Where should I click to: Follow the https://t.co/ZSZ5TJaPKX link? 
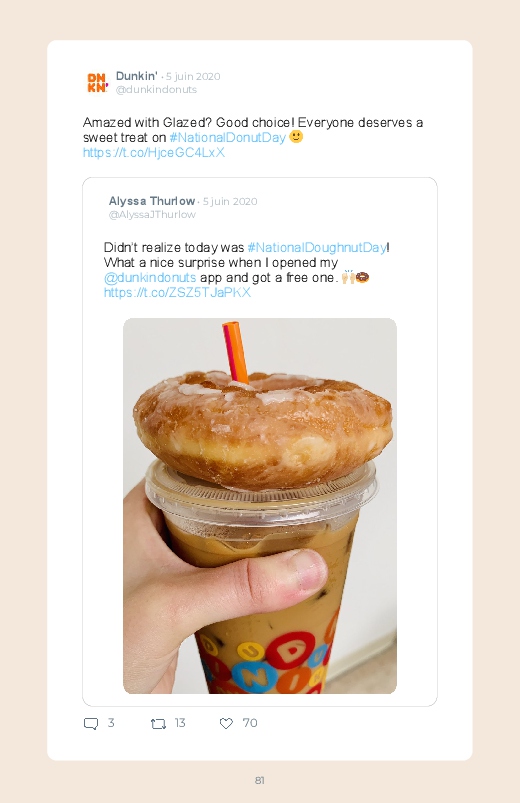[177, 292]
